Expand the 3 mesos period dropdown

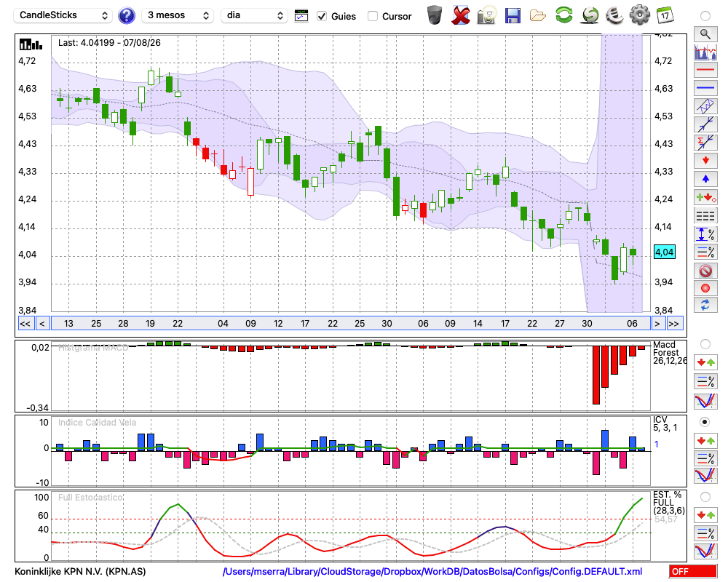[178, 15]
